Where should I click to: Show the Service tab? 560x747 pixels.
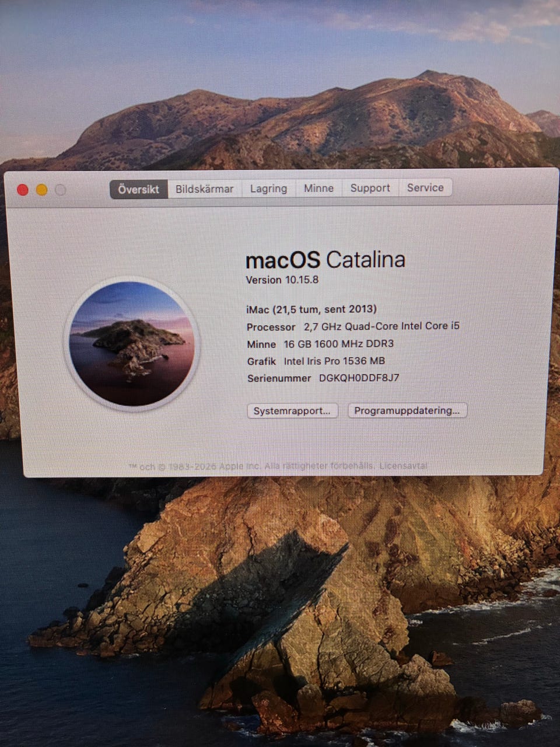pos(425,187)
